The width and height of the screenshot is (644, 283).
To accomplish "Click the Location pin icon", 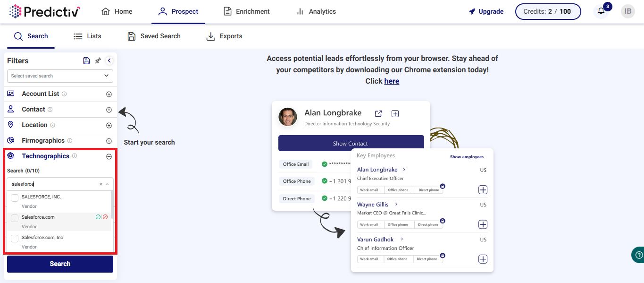I will tap(11, 125).
